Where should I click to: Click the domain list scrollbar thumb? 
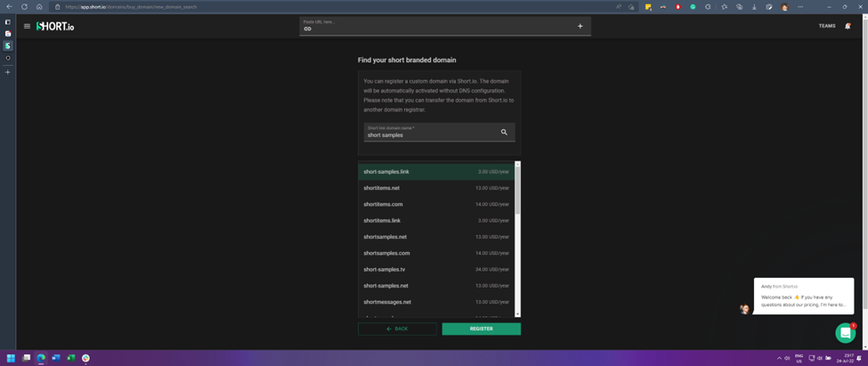tap(517, 190)
